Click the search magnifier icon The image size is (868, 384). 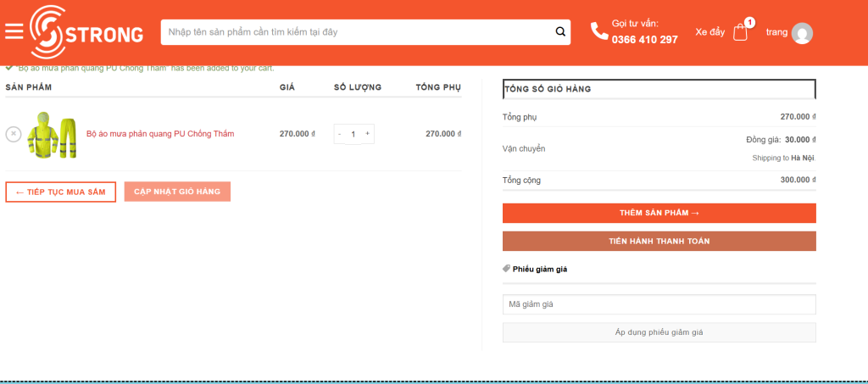click(x=560, y=32)
